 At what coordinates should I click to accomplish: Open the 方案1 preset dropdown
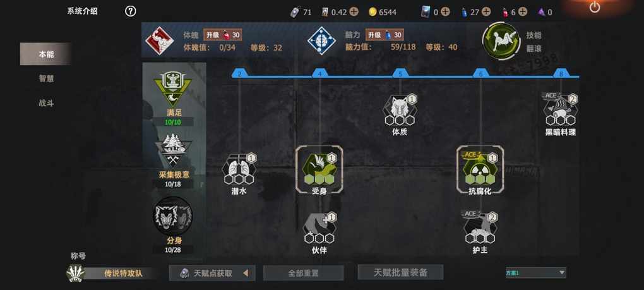[535, 272]
